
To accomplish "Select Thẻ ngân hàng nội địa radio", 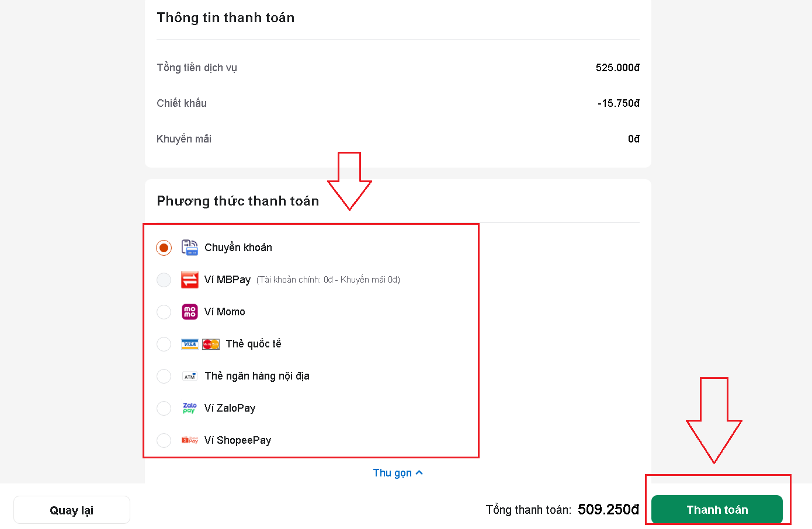I will 164,376.
